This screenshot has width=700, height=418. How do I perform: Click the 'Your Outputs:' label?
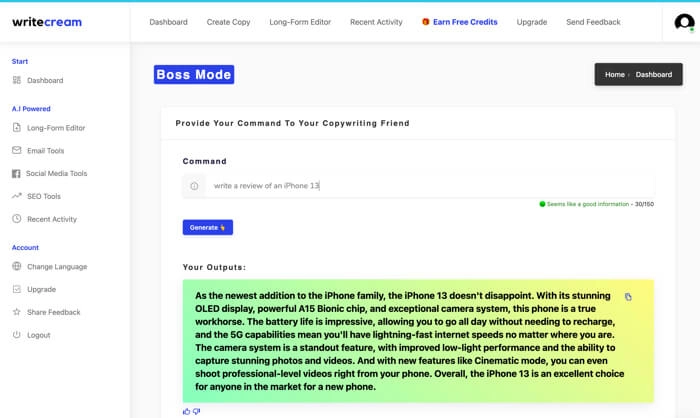point(214,267)
